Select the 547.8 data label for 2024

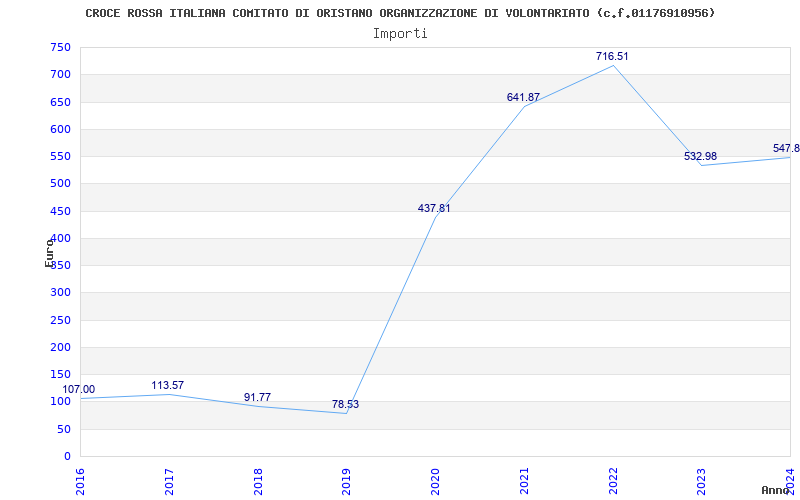tap(786, 148)
